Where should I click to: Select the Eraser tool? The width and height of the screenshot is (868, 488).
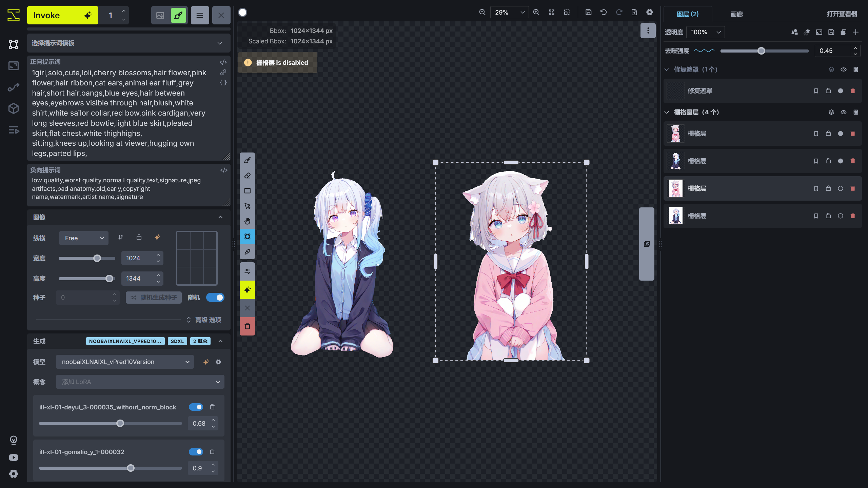(247, 175)
